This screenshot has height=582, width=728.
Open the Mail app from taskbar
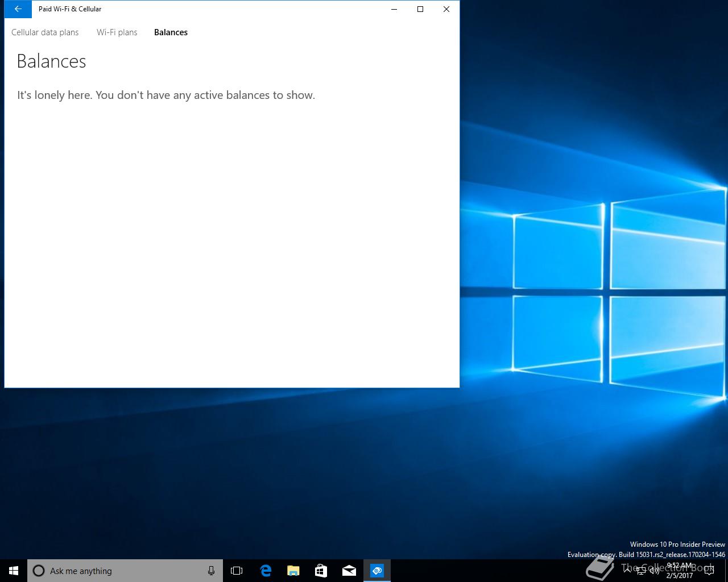point(349,571)
